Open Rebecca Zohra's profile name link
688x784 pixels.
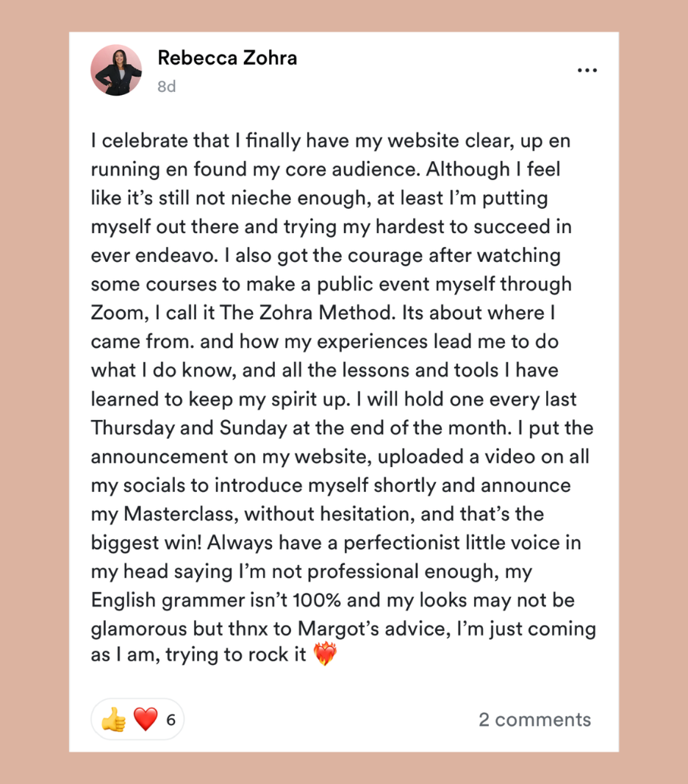[227, 58]
